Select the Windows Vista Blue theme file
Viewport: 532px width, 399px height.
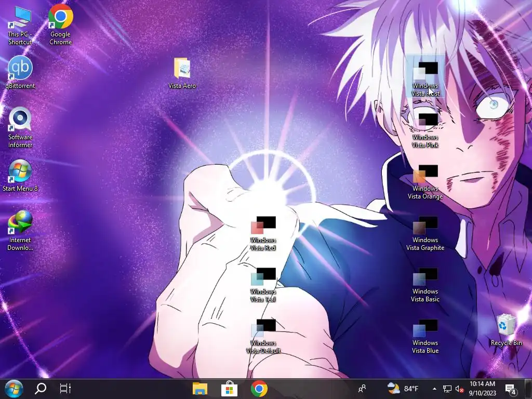pos(425,337)
